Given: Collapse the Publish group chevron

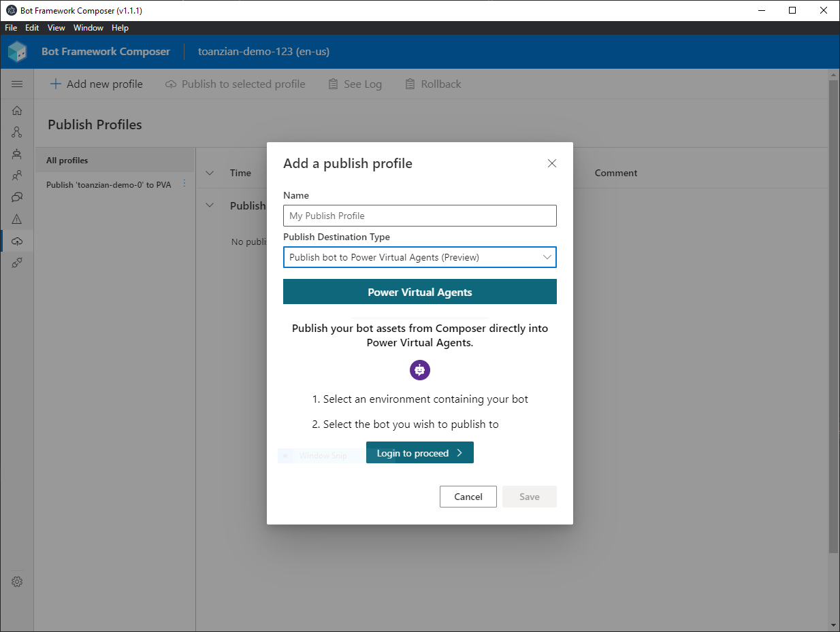Looking at the screenshot, I should tap(210, 205).
